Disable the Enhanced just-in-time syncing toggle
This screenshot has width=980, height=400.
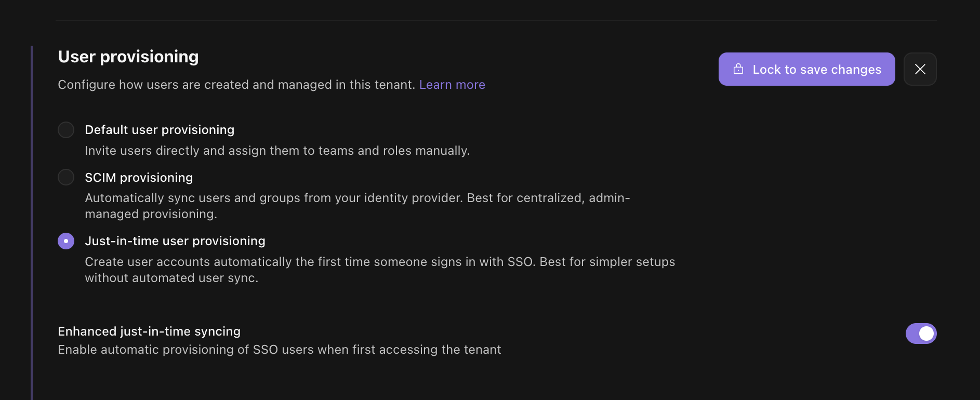(921, 334)
